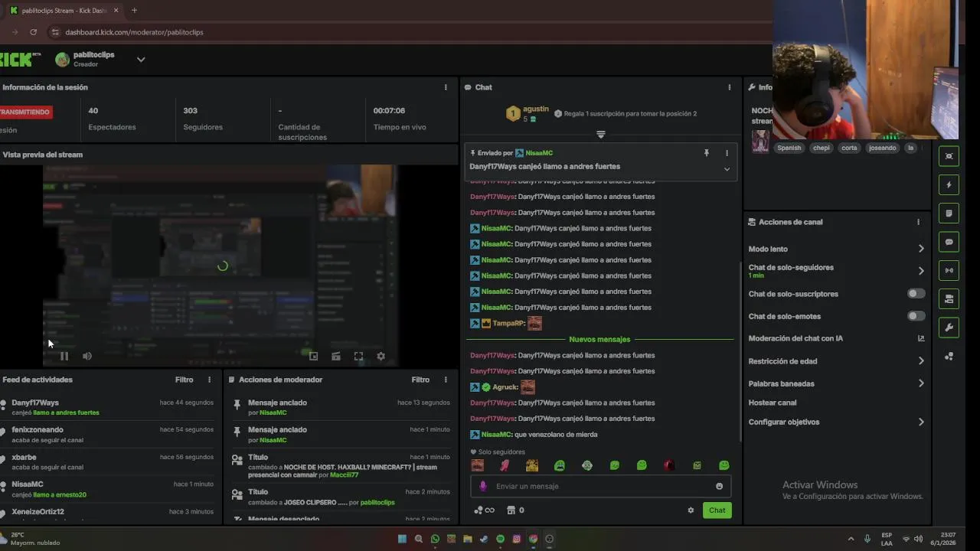Screen dimensions: 980x551
Task: Open the Chat panel three-dot menu
Action: click(x=729, y=87)
